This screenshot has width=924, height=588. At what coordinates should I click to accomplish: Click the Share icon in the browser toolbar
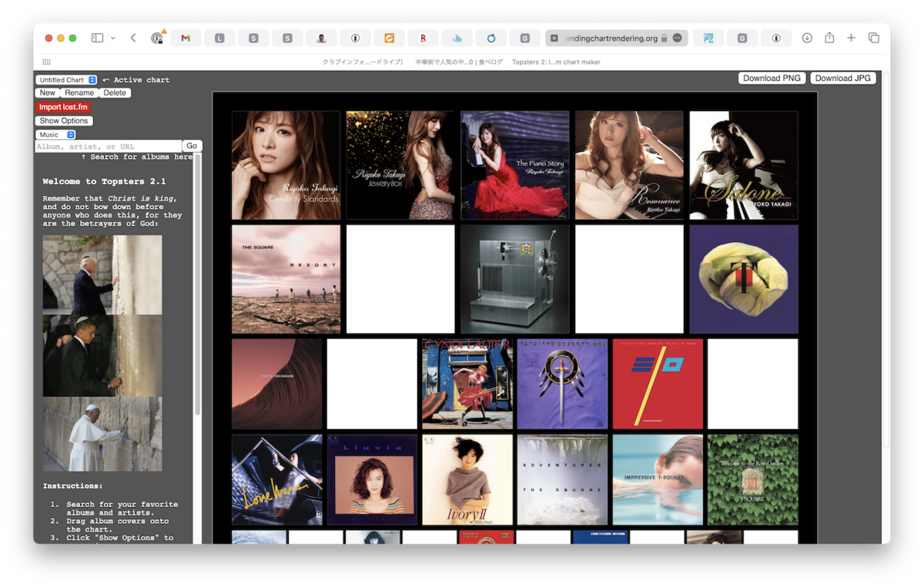tap(828, 37)
